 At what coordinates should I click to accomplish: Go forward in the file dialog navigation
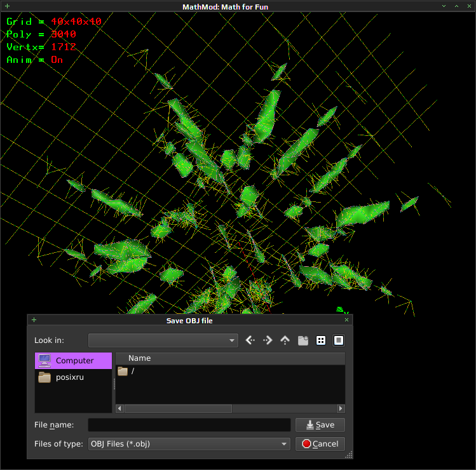pyautogui.click(x=268, y=340)
